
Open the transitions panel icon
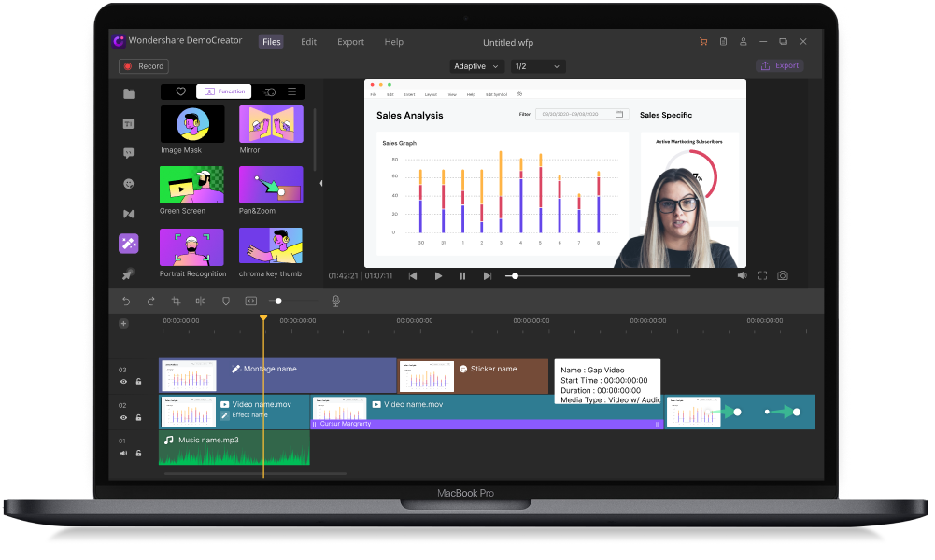[128, 214]
